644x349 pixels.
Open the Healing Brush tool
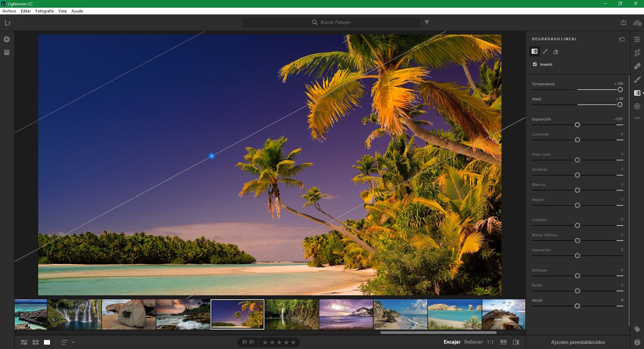(x=637, y=66)
